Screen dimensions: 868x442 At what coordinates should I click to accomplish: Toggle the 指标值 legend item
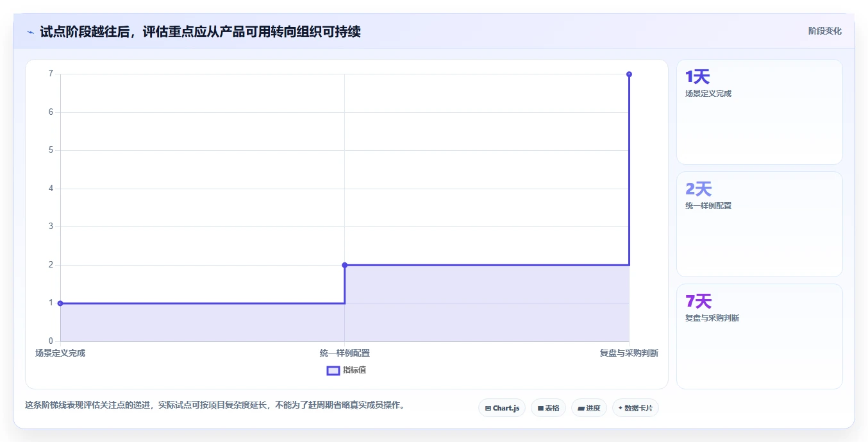pos(347,370)
